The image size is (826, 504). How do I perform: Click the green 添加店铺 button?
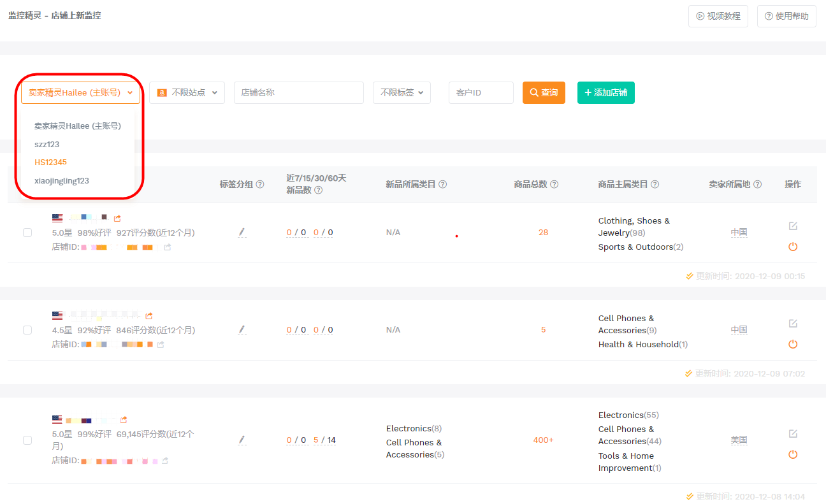pyautogui.click(x=605, y=92)
